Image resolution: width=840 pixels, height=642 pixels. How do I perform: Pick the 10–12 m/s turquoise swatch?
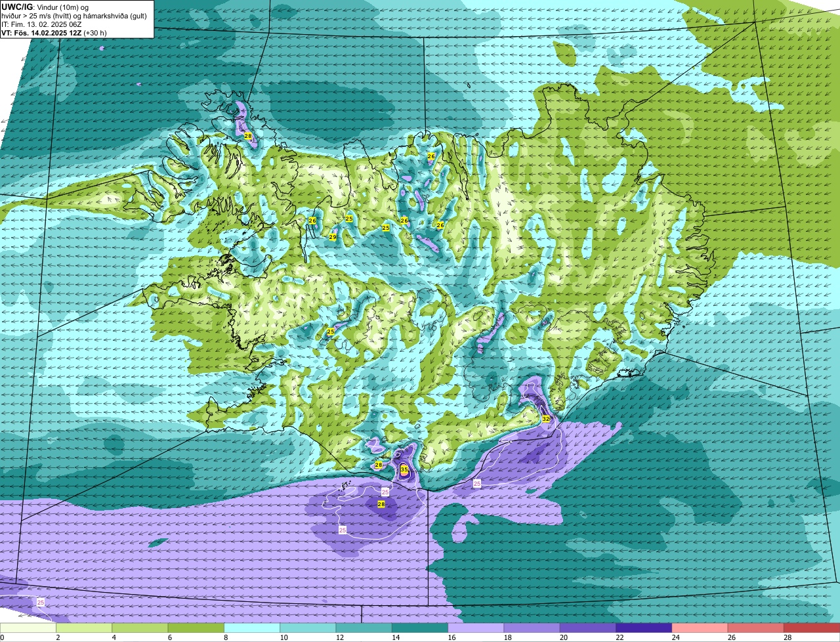pos(308,628)
